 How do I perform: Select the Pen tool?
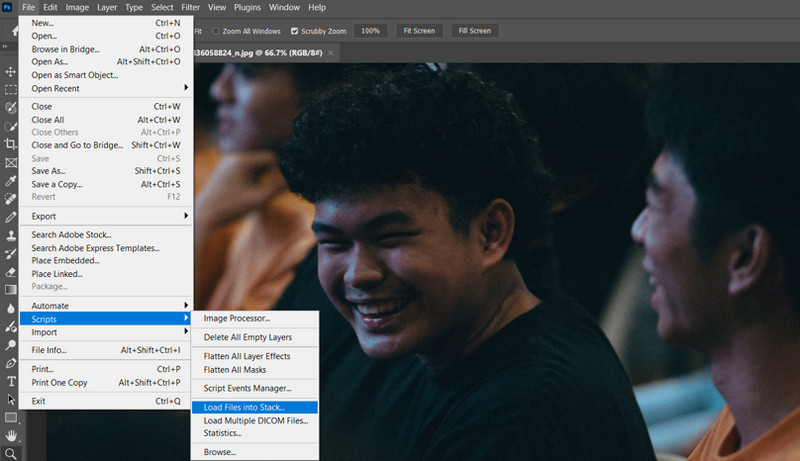(x=11, y=363)
